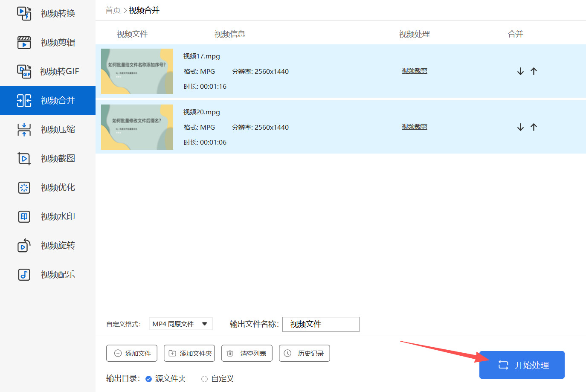This screenshot has width=586, height=392.
Task: Select 源文件夹 as output directory
Action: click(149, 379)
